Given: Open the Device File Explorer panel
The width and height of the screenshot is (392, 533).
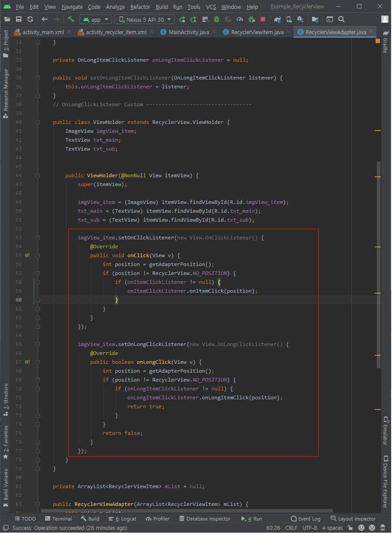Looking at the screenshot, I should [385, 481].
